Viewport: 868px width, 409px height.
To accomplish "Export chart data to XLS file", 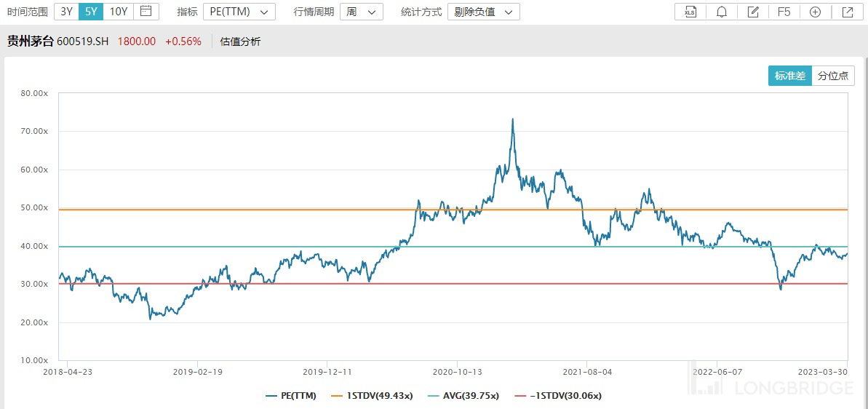I will tap(690, 12).
